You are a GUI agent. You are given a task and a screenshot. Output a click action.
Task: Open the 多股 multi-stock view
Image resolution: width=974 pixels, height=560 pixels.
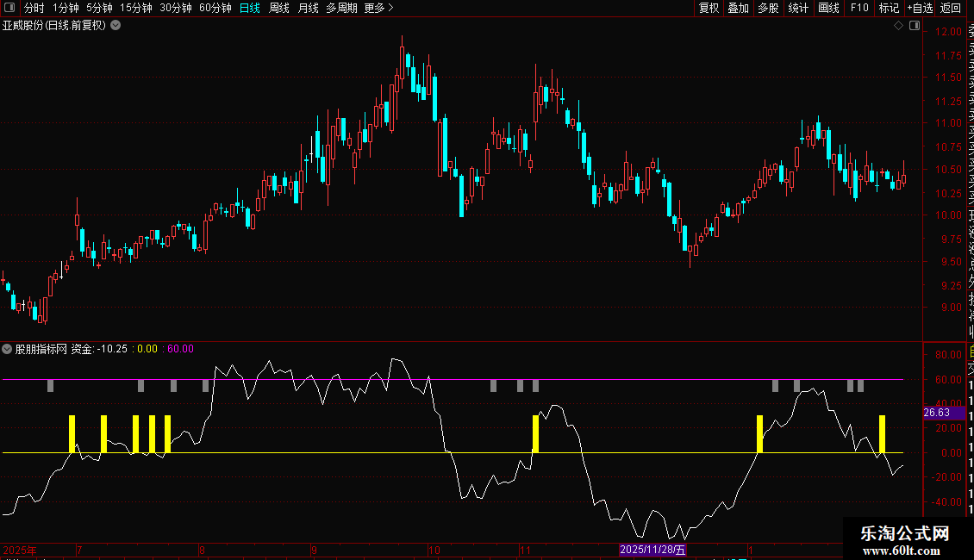768,8
